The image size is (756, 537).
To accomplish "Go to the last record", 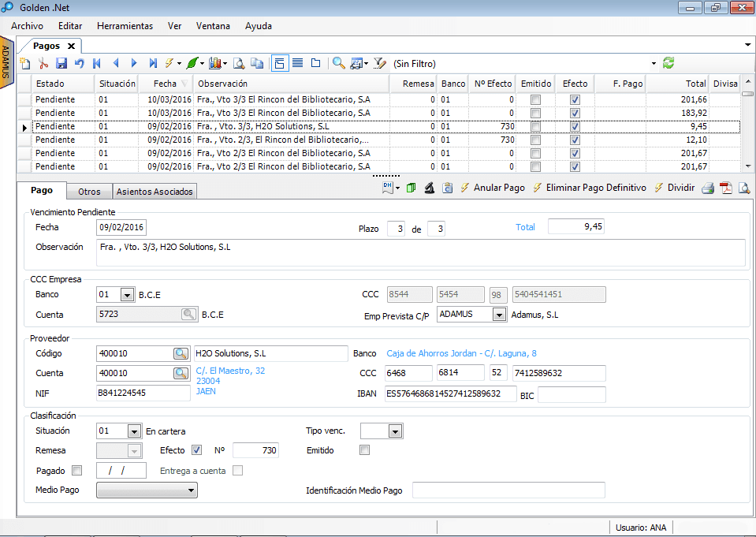I will tap(153, 63).
